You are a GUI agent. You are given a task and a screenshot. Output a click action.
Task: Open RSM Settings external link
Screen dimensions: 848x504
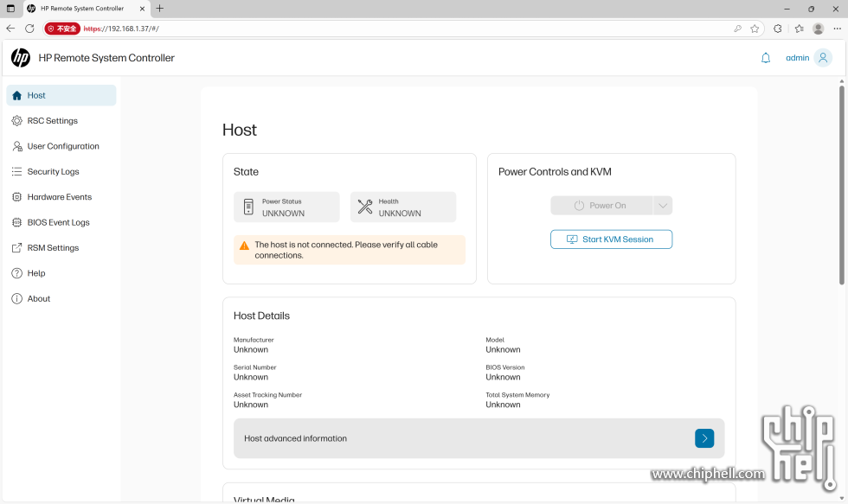pos(53,248)
